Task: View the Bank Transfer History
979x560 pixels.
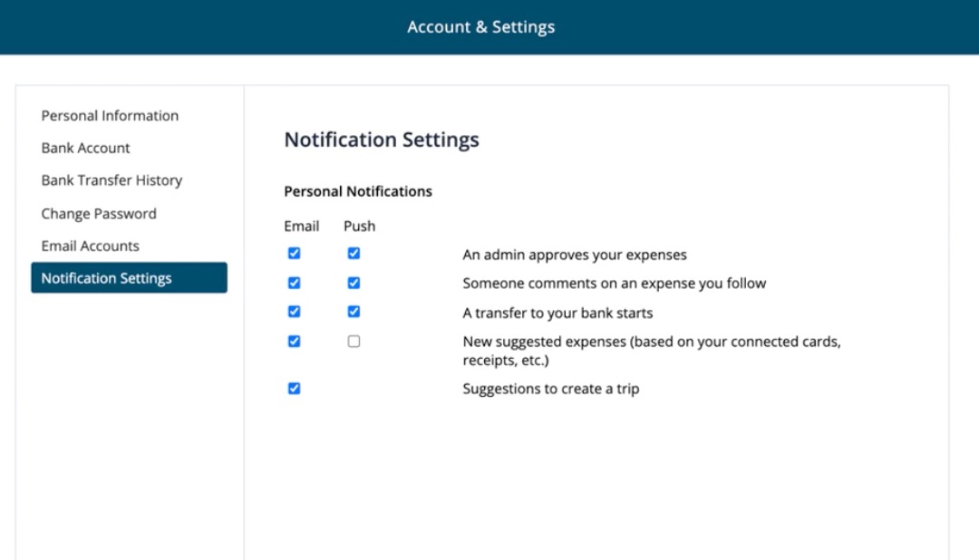Action: 111,180
